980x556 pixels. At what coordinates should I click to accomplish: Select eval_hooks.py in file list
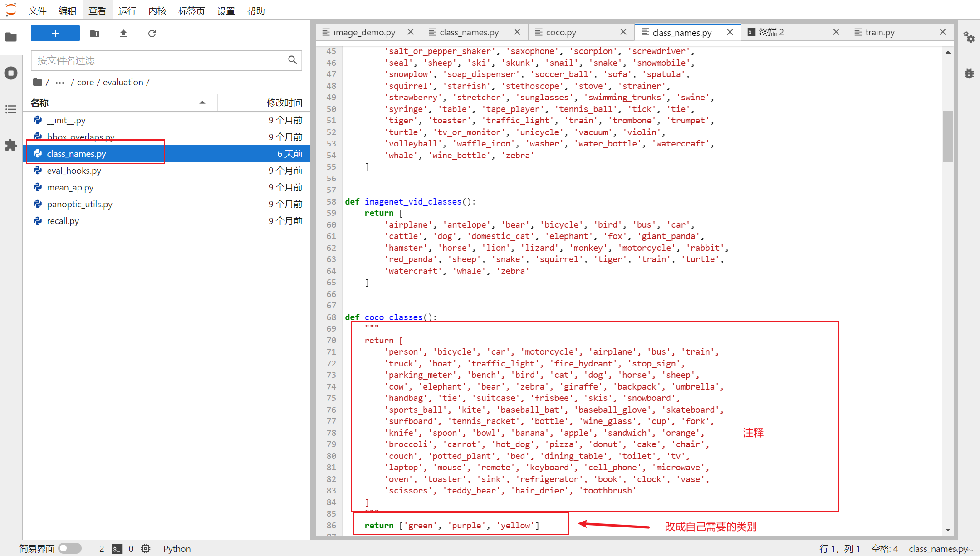[x=75, y=171]
